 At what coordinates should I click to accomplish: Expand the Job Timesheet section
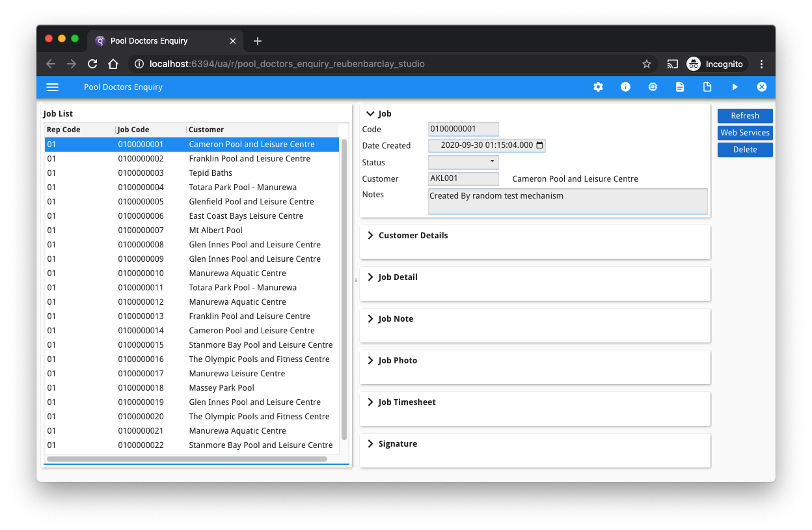(371, 402)
